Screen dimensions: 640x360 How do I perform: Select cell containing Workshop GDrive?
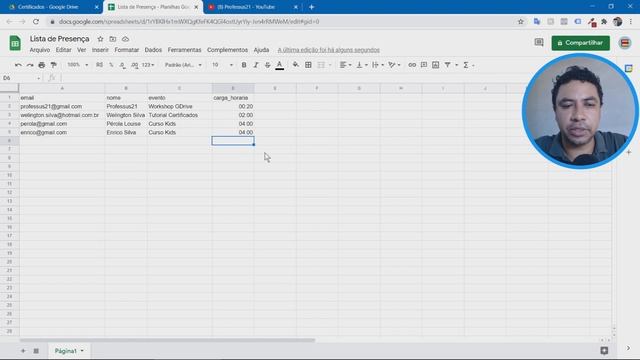(179, 106)
